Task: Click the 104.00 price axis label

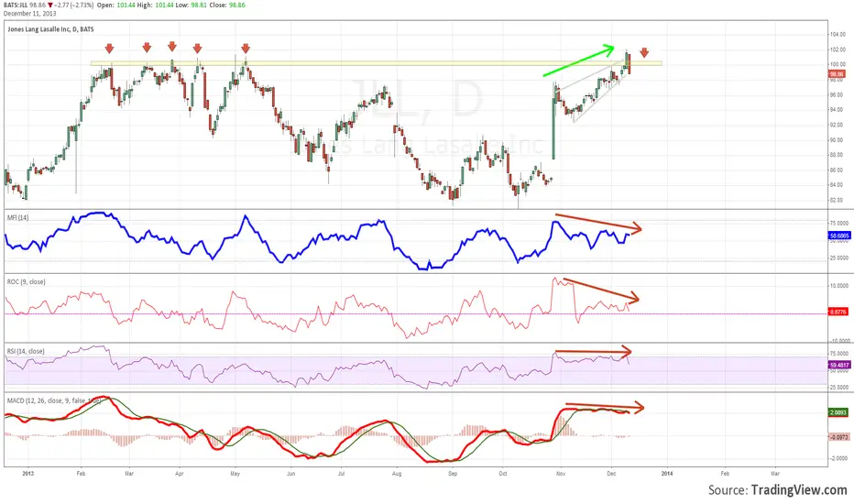Action: coord(838,34)
